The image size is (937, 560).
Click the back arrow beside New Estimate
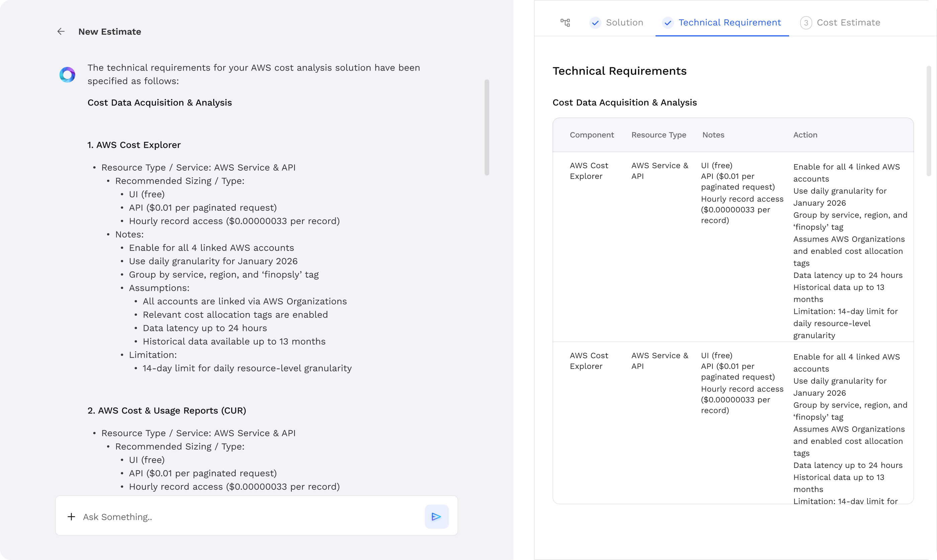pos(61,32)
